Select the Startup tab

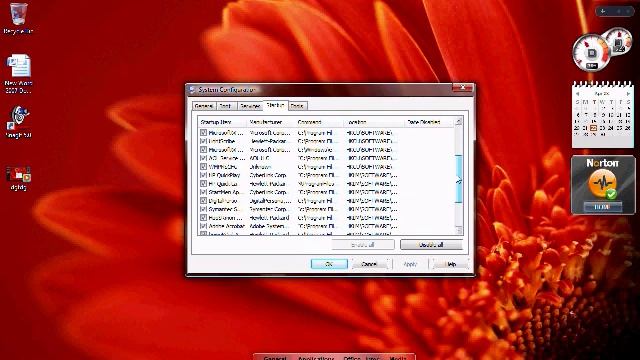pyautogui.click(x=276, y=105)
